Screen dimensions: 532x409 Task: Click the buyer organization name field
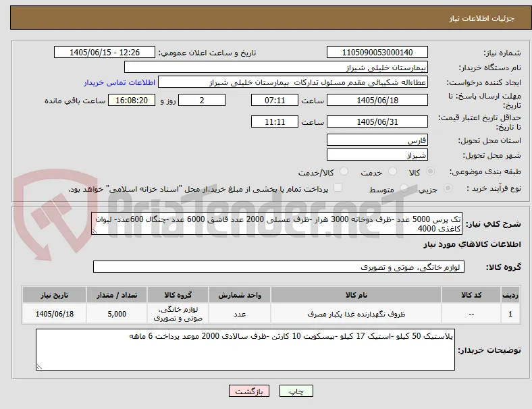point(276,67)
